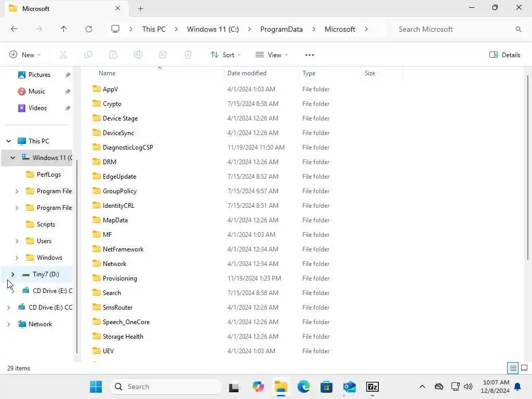This screenshot has height=399, width=532.
Task: Sort by the Size column header
Action: tap(370, 73)
